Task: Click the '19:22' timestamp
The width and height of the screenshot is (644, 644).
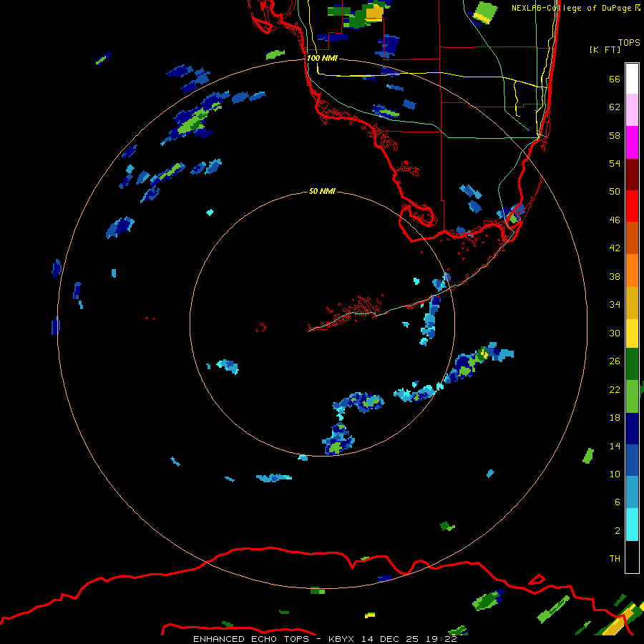Action: click(441, 639)
